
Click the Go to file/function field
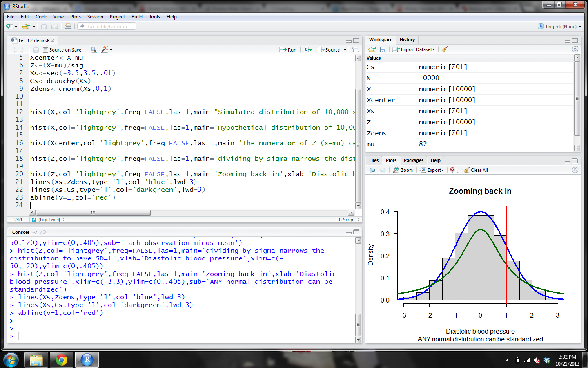click(107, 27)
